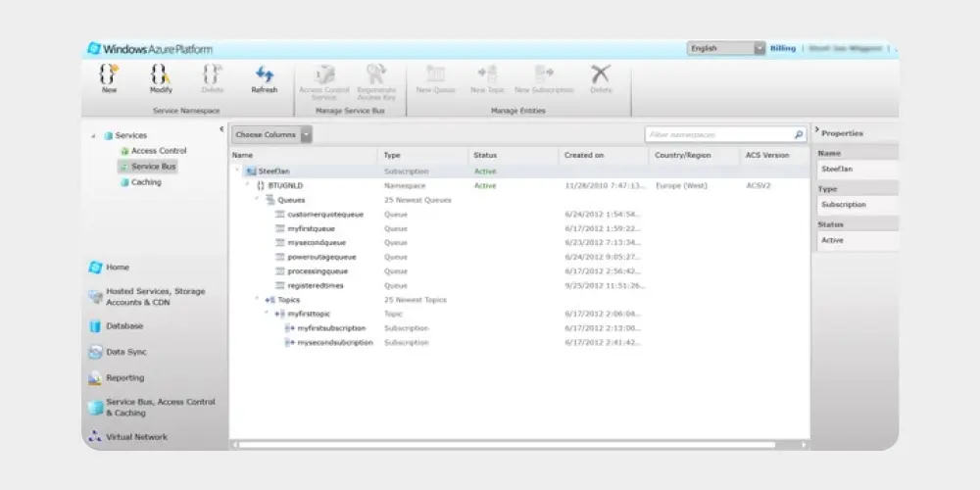Select the mysecondsubcription row

click(x=518, y=342)
